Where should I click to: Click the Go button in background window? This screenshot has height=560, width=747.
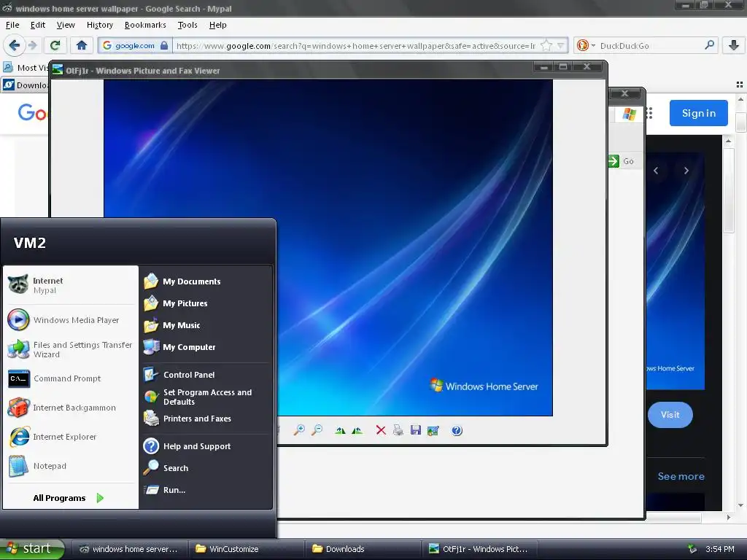pyautogui.click(x=622, y=161)
